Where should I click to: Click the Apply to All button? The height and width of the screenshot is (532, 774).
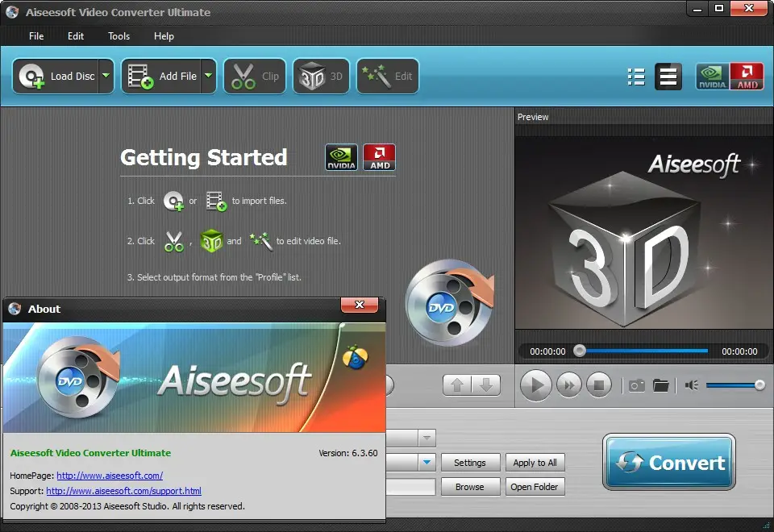[x=535, y=463]
